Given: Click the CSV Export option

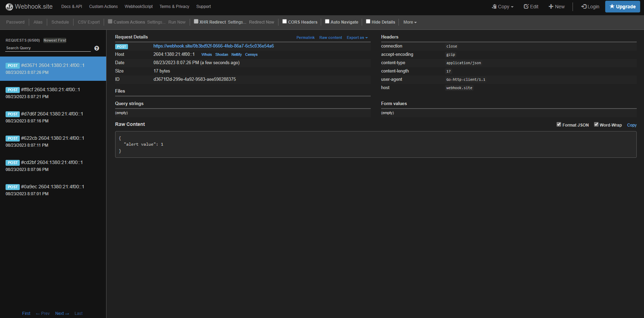Looking at the screenshot, I should (89, 22).
